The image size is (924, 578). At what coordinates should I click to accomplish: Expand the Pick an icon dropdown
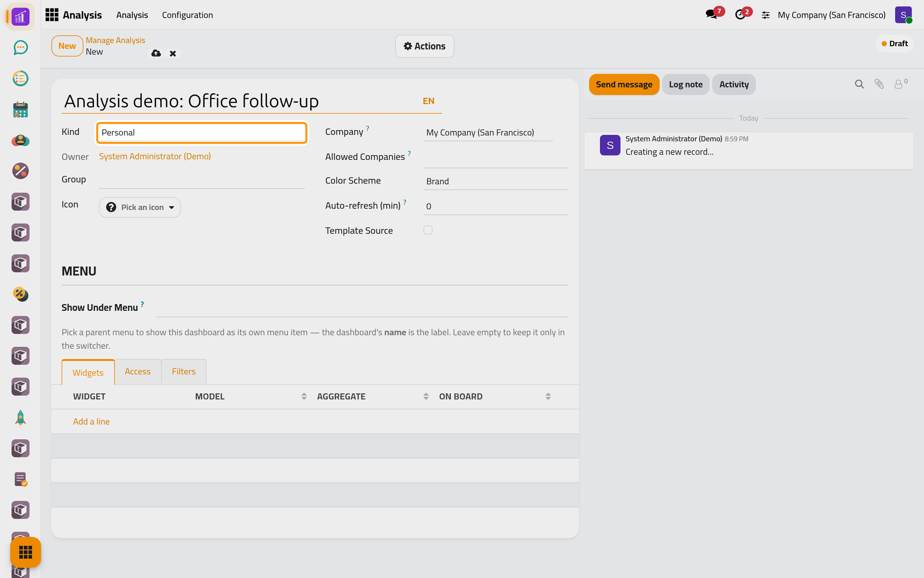pos(140,207)
